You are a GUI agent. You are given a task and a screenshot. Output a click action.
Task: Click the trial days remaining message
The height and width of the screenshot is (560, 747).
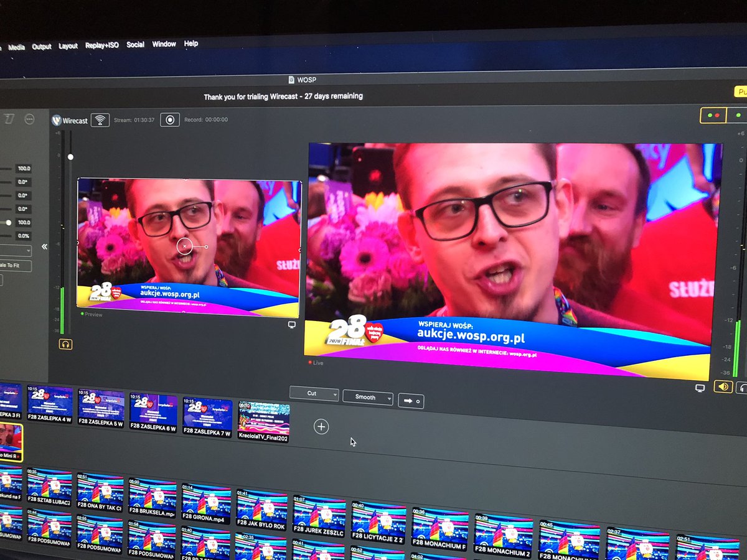pyautogui.click(x=283, y=96)
